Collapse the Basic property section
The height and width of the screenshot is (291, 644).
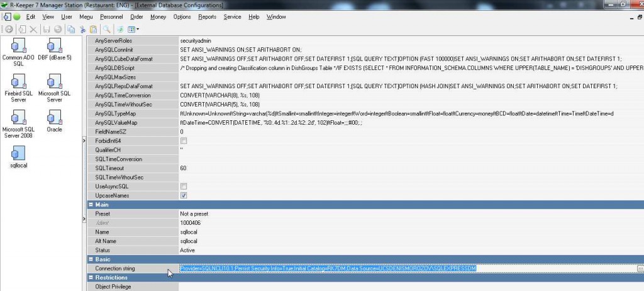tap(91, 260)
